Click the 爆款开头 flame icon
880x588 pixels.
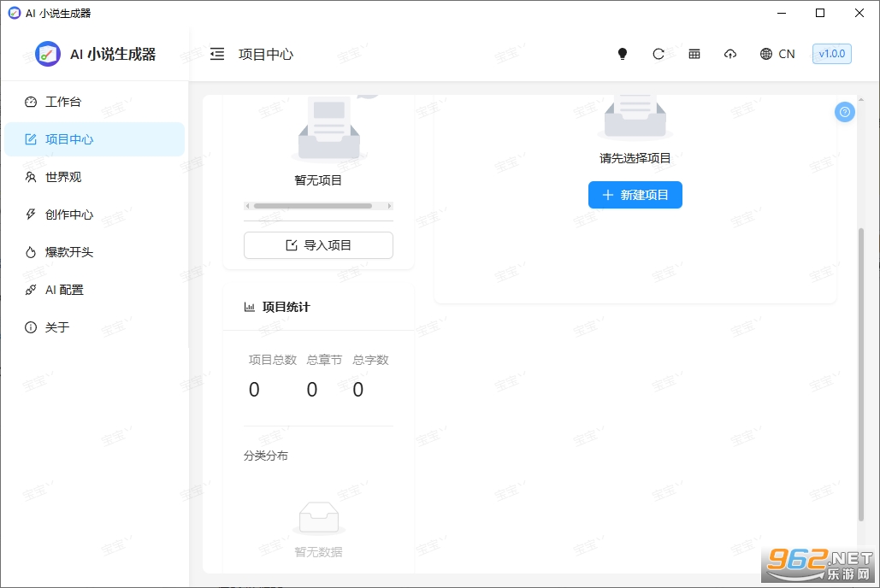(x=31, y=252)
